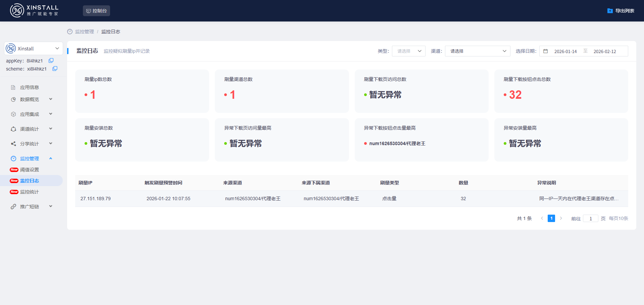The height and width of the screenshot is (305, 644).
Task: Click inside the 前往 page number input
Action: coord(591,218)
